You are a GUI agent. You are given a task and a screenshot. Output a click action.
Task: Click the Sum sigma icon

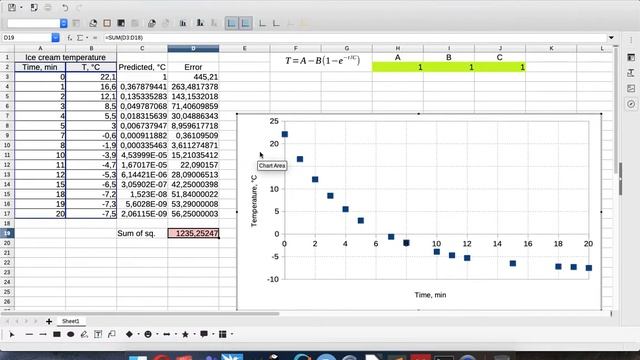click(80, 38)
